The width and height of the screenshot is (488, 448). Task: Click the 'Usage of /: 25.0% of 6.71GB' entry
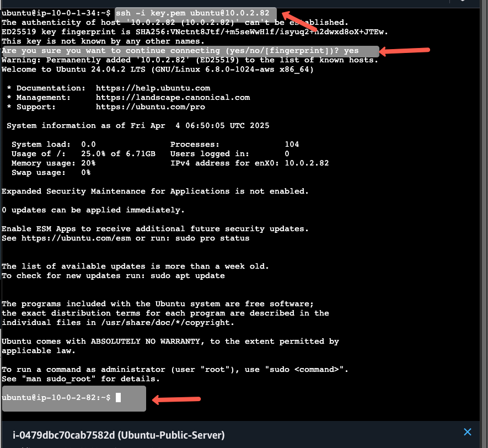coord(83,153)
